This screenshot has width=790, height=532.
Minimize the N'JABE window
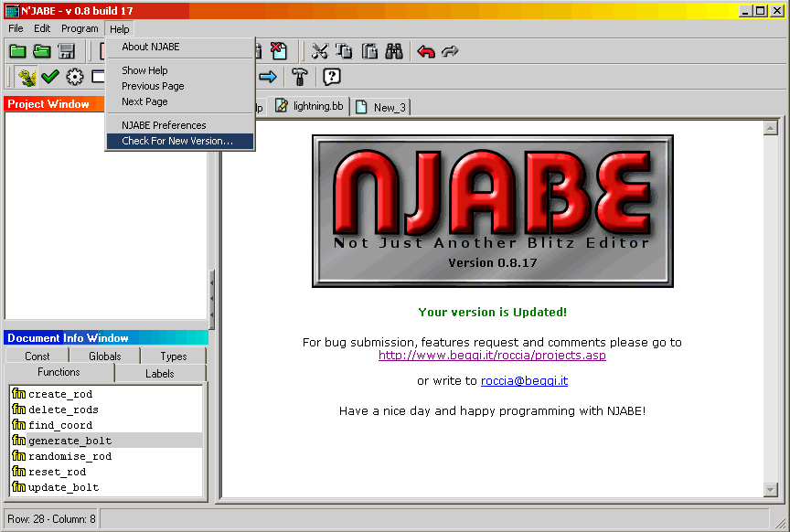746,11
